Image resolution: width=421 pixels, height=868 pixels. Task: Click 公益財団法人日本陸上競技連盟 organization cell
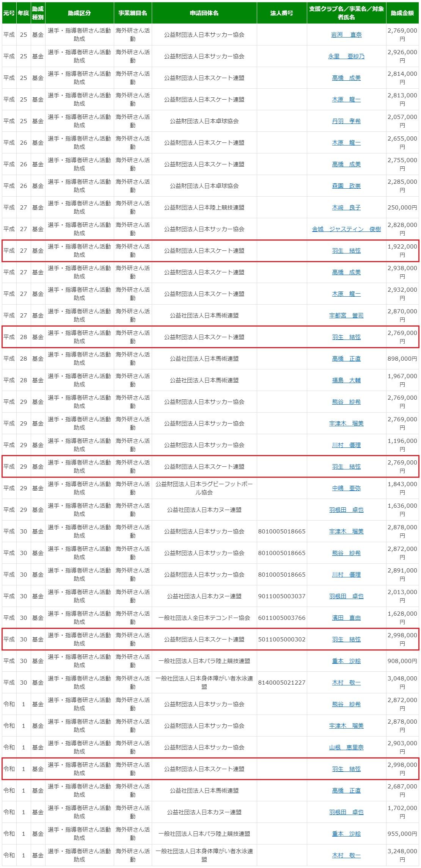(204, 207)
